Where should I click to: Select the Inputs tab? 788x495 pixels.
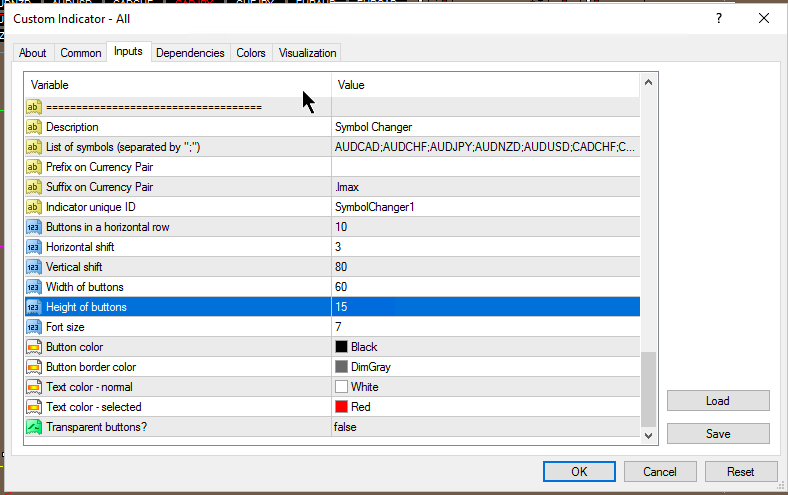point(128,51)
